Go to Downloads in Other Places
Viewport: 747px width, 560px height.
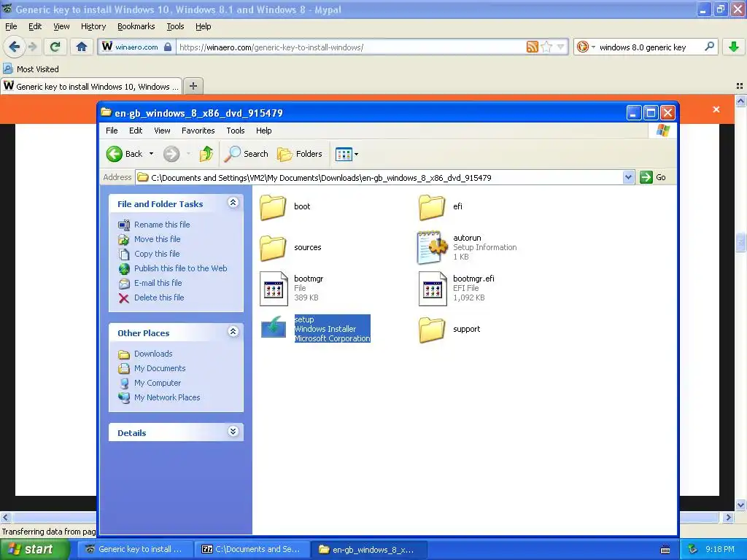pos(153,354)
